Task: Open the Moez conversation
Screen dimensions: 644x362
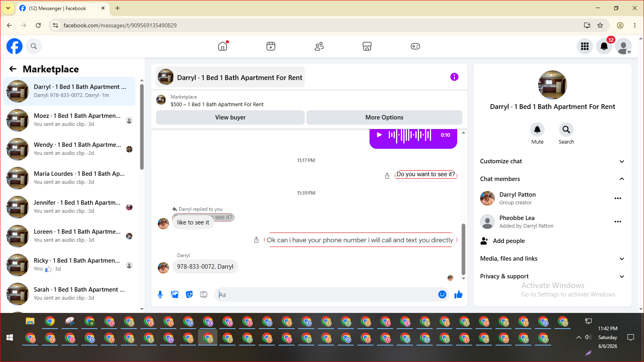Action: (70, 120)
